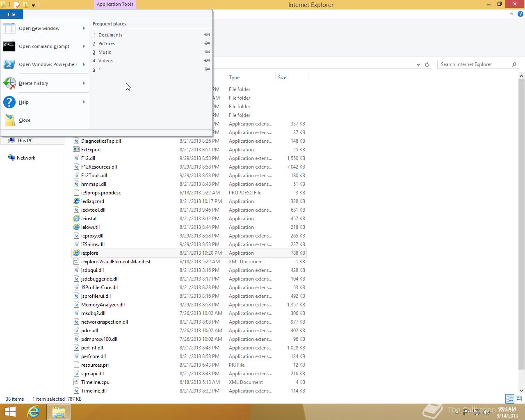This screenshot has height=420, width=525.
Task: Choose Open Windows PowerShell menu item
Action: (x=45, y=64)
